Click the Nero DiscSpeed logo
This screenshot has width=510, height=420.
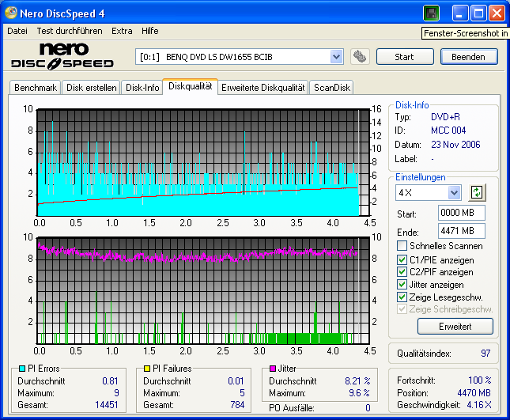[x=62, y=55]
